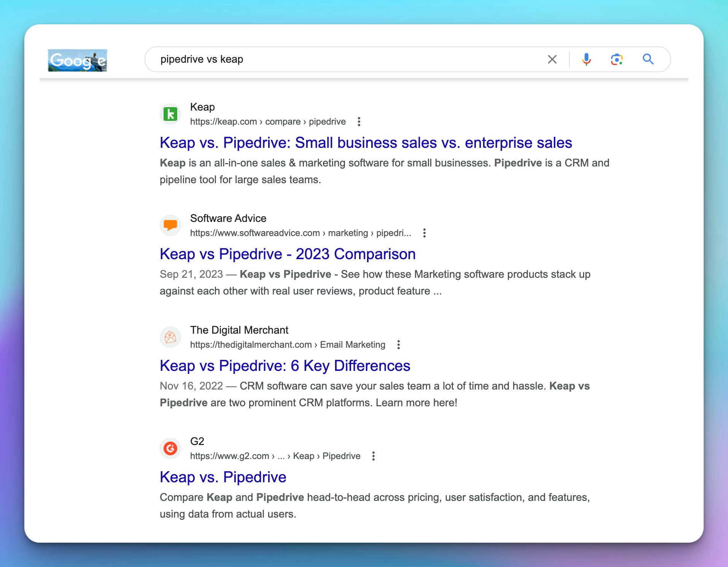Click the Keap site name text

[x=202, y=107]
